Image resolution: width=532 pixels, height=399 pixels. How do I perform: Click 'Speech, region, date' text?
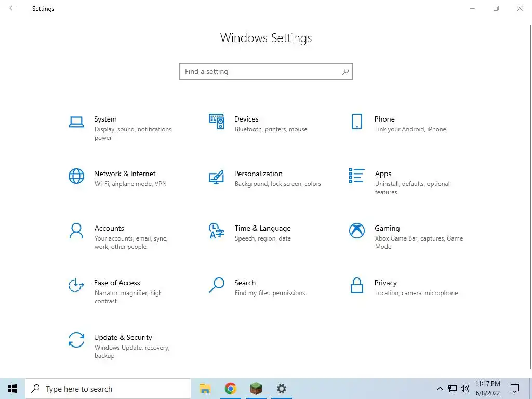pyautogui.click(x=262, y=238)
